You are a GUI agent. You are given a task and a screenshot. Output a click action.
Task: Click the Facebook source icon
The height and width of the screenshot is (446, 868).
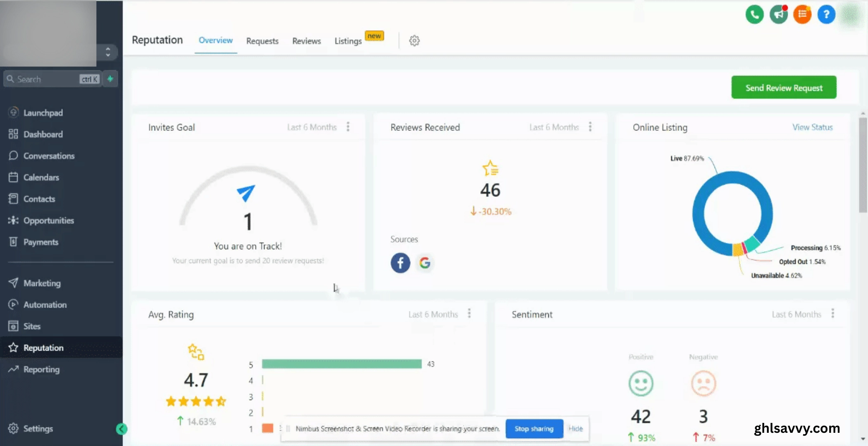coord(400,263)
